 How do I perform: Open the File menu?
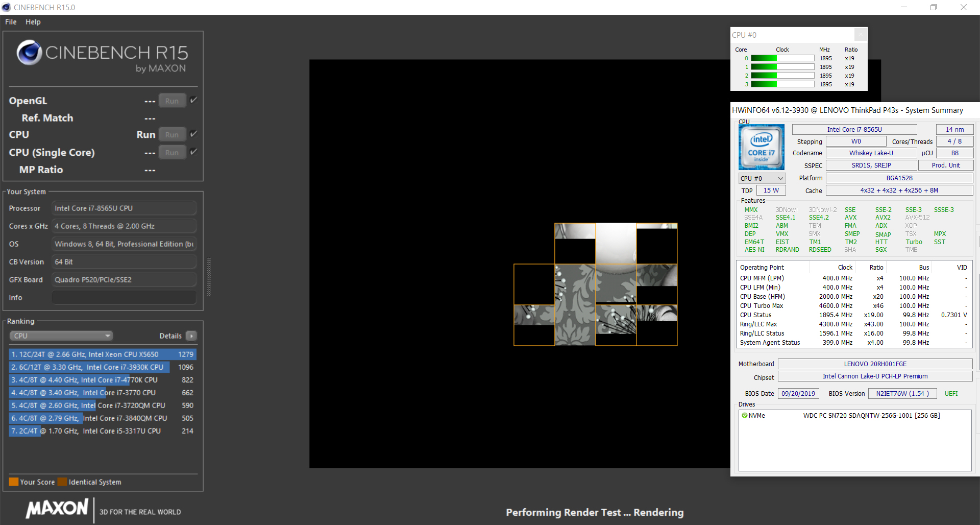coord(11,22)
